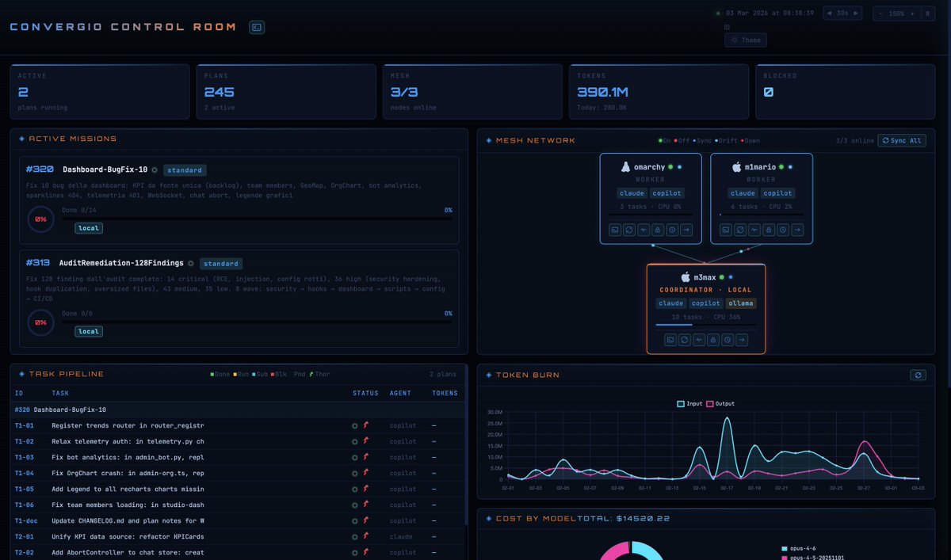Toggle the Input series in Token Burn legend
Image resolution: width=951 pixels, height=560 pixels.
point(689,404)
